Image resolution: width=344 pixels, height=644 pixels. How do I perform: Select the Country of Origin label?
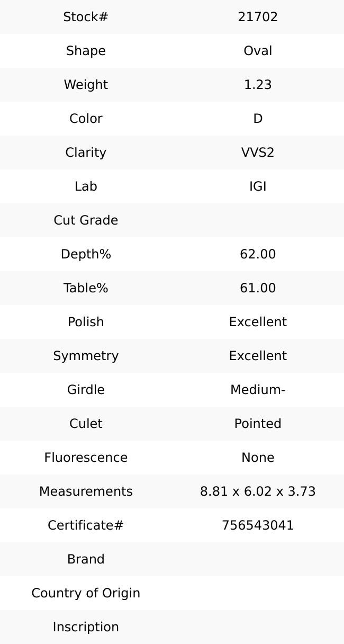pos(86,593)
